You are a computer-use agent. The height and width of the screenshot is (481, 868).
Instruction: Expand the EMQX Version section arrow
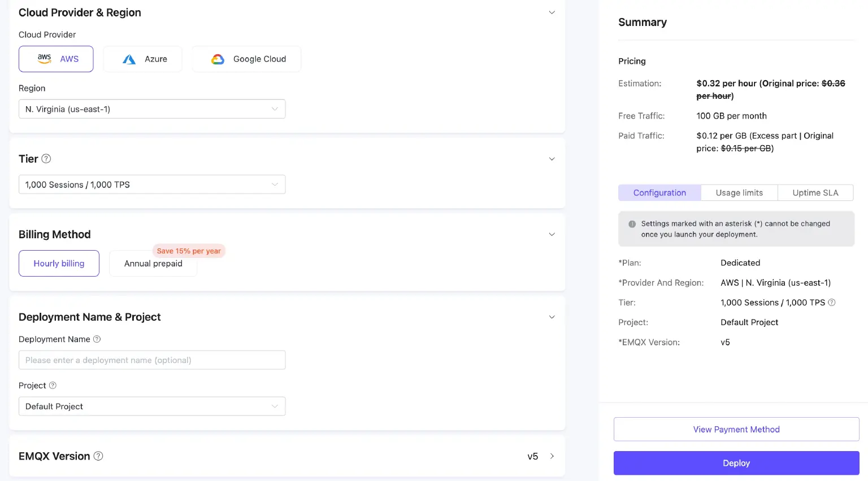(552, 456)
